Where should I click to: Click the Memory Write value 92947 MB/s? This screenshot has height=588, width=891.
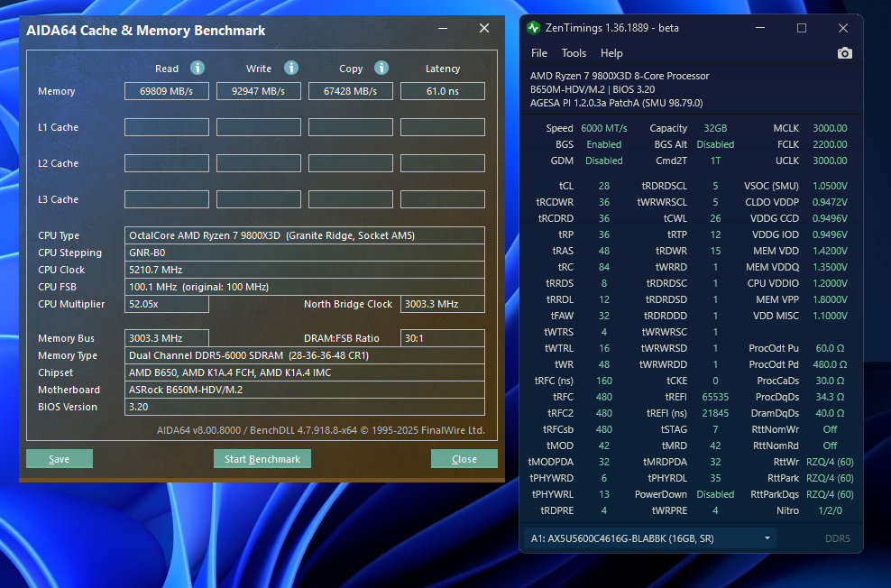259,91
